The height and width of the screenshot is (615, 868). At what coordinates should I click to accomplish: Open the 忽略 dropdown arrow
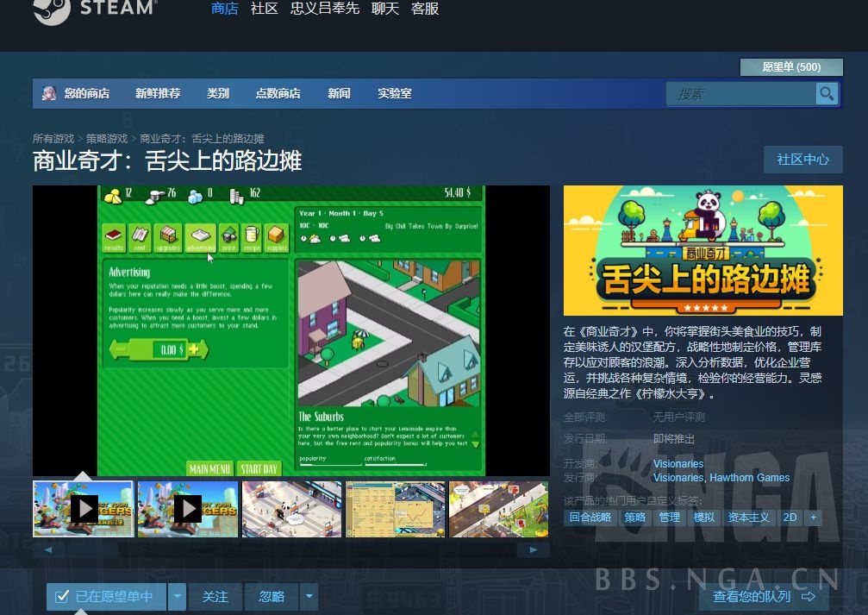pos(309,596)
